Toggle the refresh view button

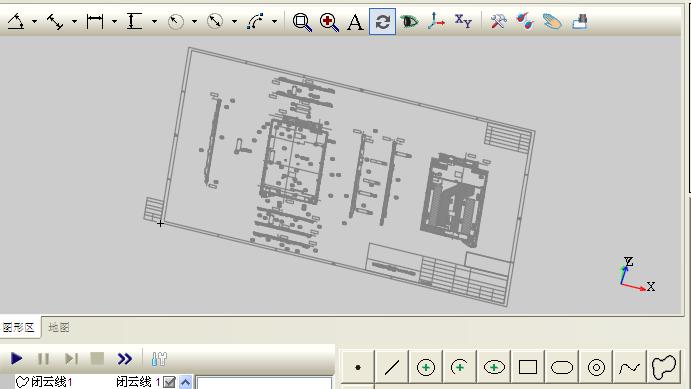(x=383, y=21)
